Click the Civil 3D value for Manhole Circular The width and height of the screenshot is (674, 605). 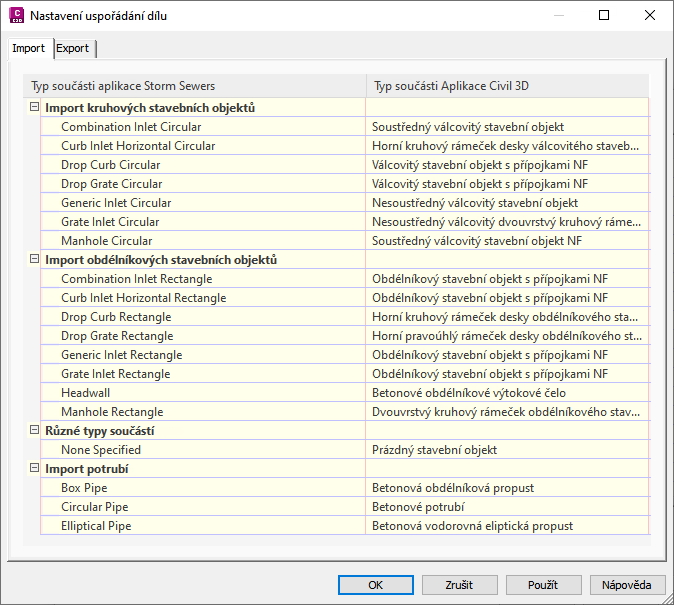[x=505, y=241]
